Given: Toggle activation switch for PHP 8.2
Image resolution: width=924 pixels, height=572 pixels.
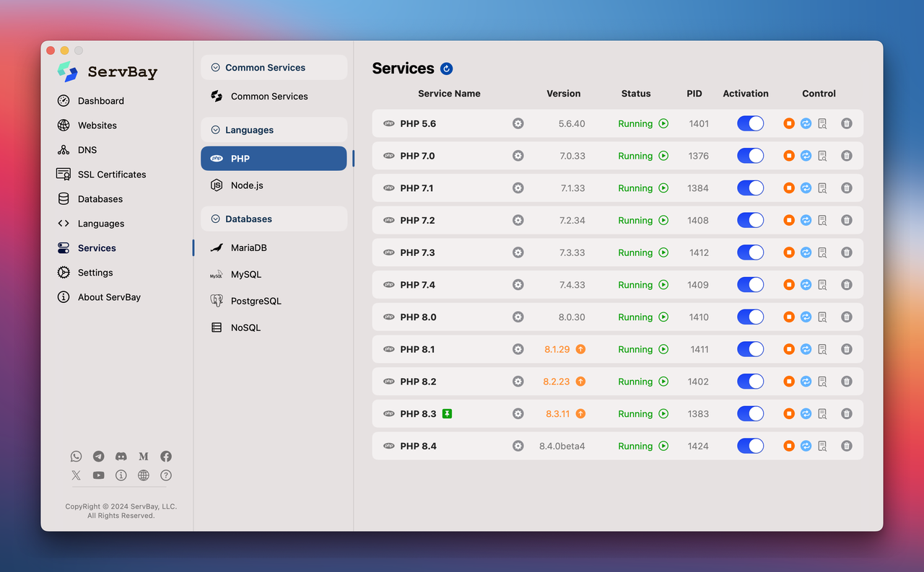Looking at the screenshot, I should pos(750,382).
